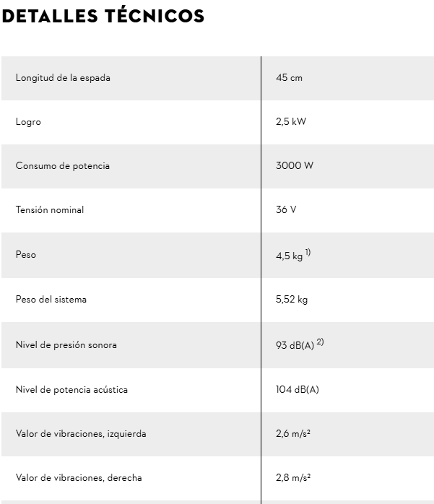Click the 2,6 m/s² value
The image size is (434, 504).
click(x=293, y=434)
